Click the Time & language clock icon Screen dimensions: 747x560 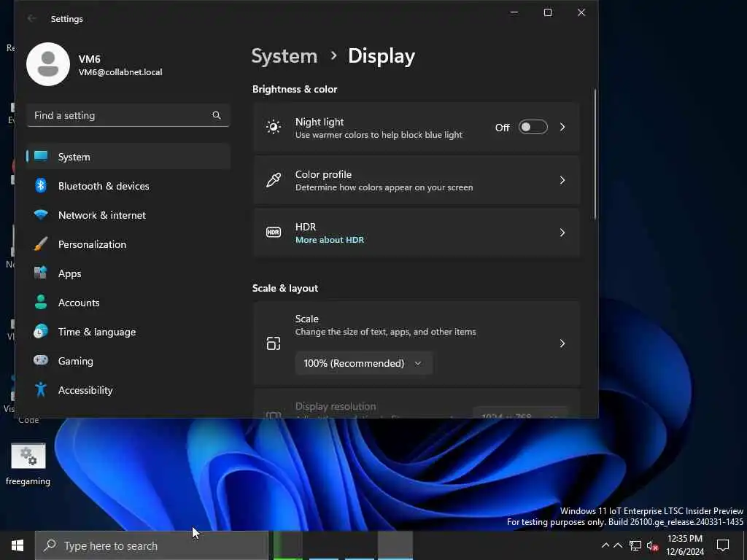point(41,331)
